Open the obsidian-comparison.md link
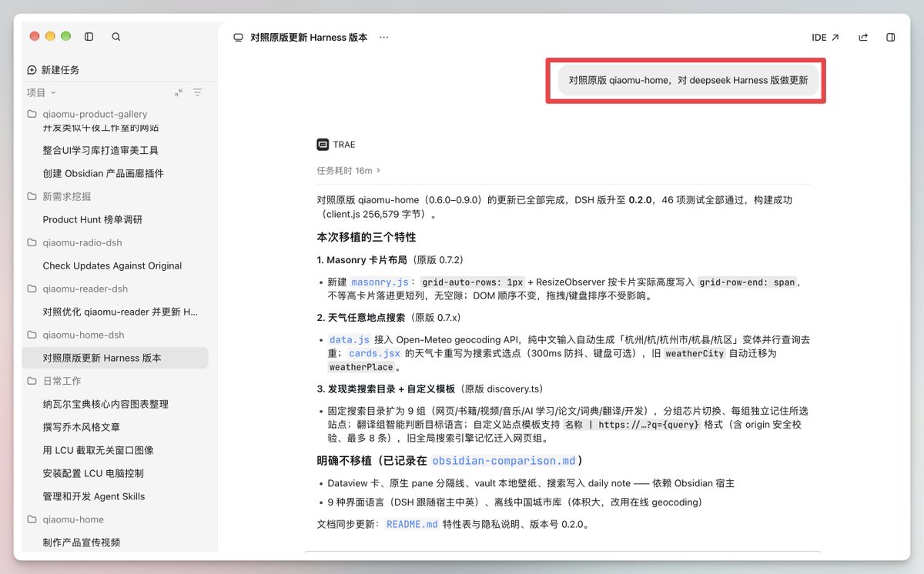This screenshot has height=574, width=924. pyautogui.click(x=504, y=461)
